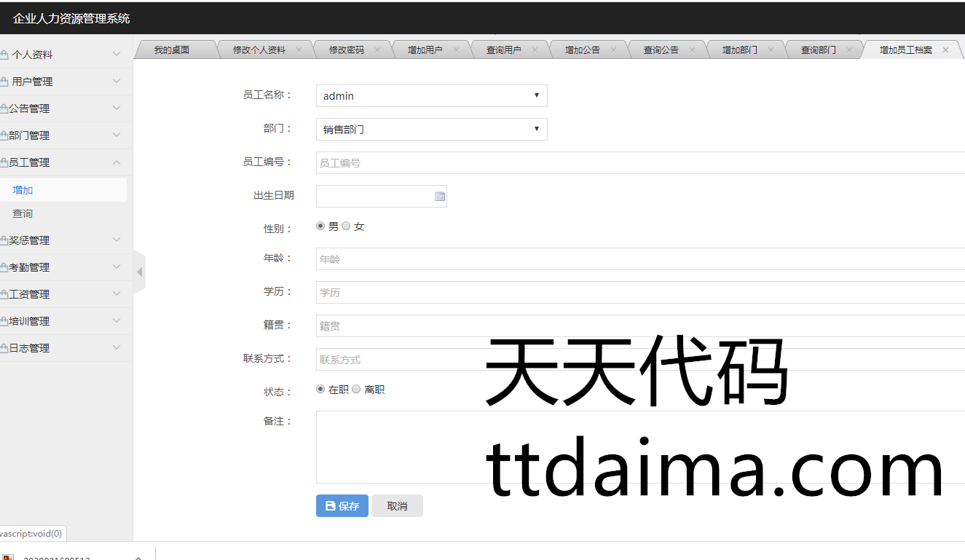Click the 取消 button

pos(397,506)
